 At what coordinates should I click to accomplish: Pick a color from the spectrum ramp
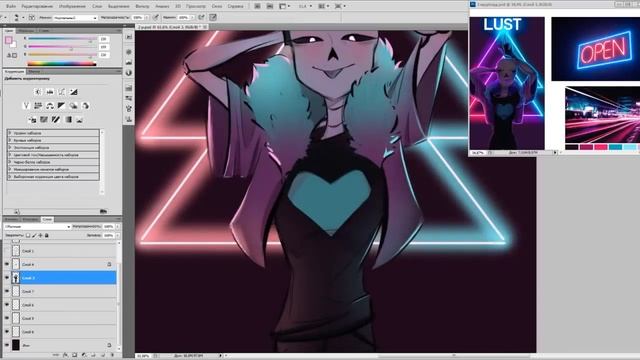62,63
